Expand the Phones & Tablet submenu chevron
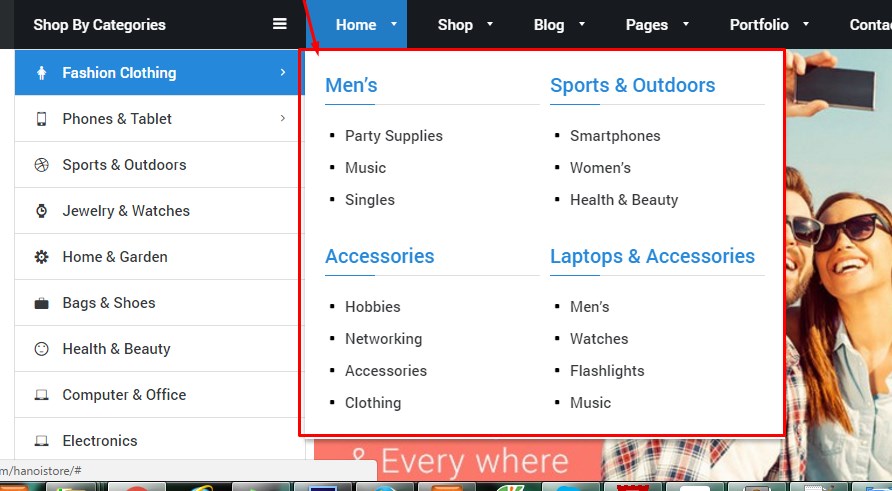The height and width of the screenshot is (491, 892). click(283, 118)
